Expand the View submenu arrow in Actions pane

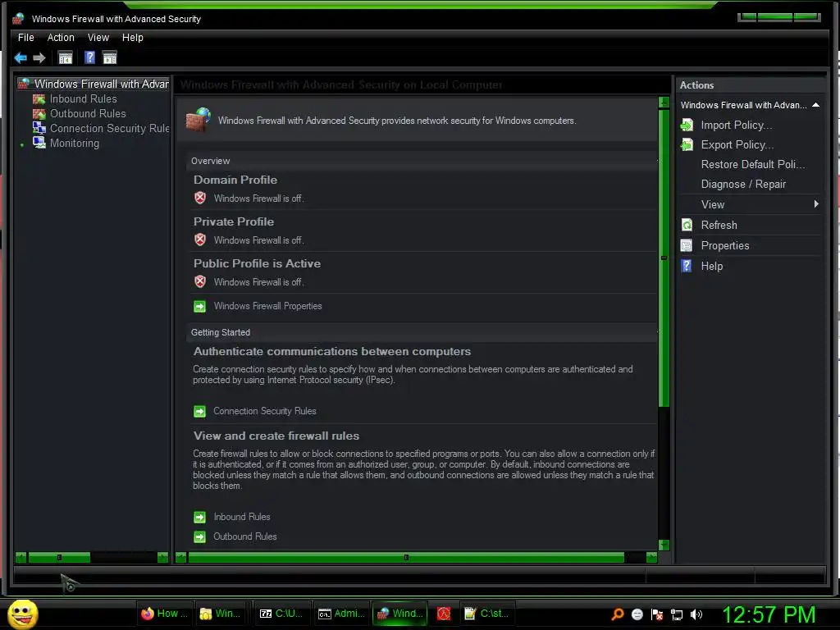click(x=816, y=204)
